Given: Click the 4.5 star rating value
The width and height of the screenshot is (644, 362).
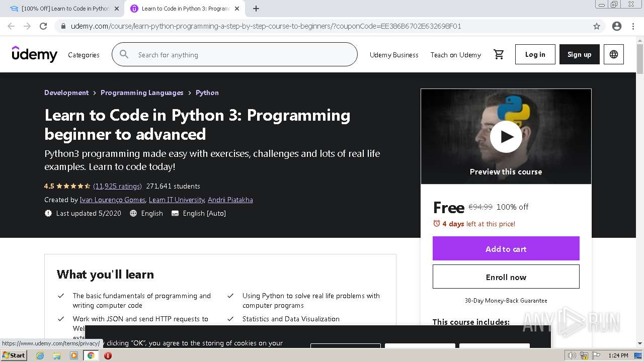Looking at the screenshot, I should (x=49, y=186).
